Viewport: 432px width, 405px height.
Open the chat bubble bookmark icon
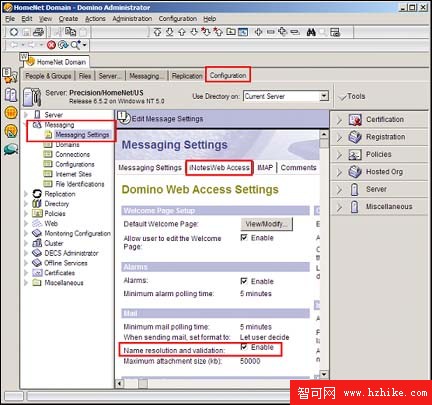click(11, 149)
